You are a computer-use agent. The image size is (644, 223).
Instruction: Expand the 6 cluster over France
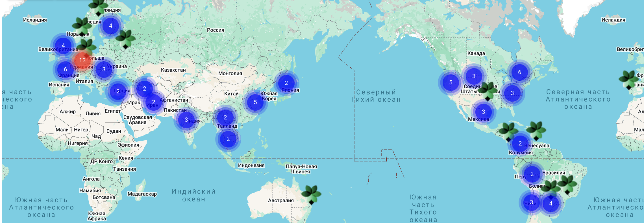tap(65, 69)
